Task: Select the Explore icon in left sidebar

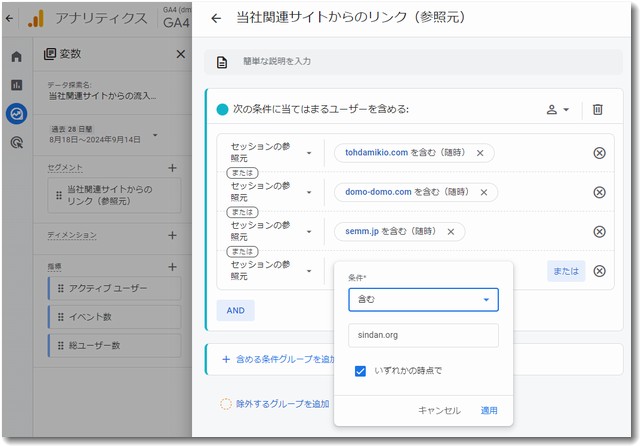Action: coord(16,114)
